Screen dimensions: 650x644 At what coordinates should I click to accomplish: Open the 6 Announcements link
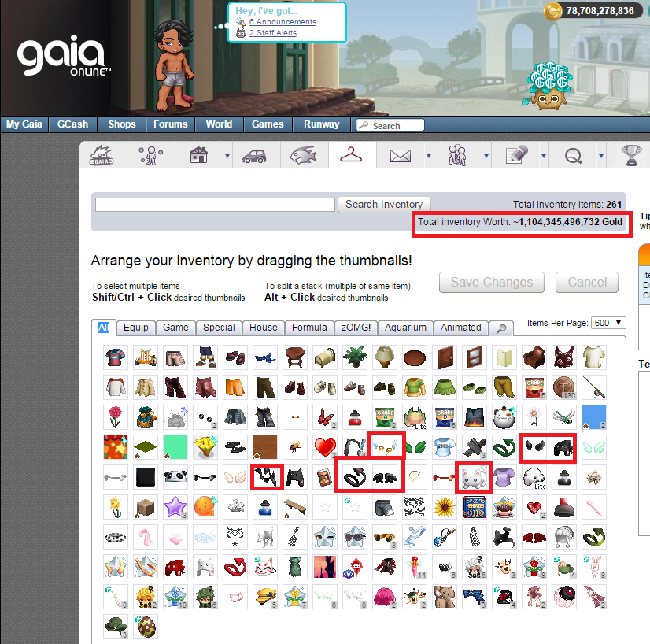[x=283, y=22]
